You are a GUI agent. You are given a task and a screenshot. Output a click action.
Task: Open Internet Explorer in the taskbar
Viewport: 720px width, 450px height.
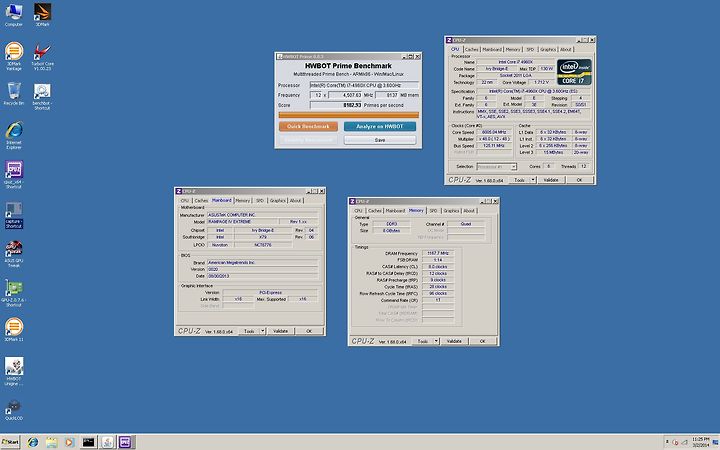click(33, 442)
